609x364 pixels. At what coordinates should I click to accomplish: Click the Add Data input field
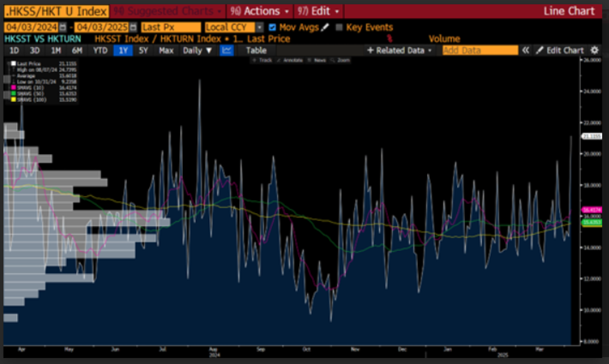click(480, 50)
